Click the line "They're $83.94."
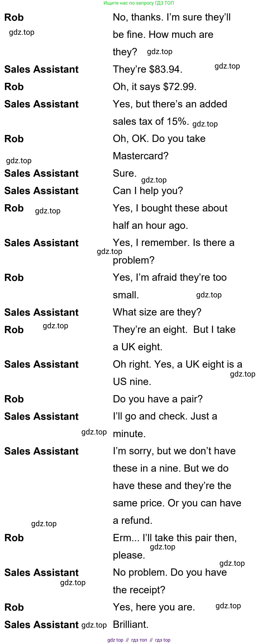278x644 pixels. tap(147, 69)
